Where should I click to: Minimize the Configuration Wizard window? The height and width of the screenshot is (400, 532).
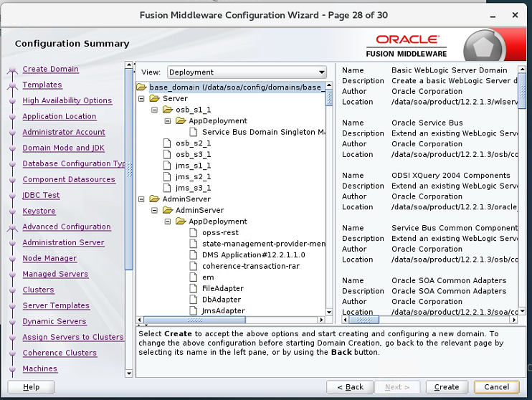[x=493, y=16]
